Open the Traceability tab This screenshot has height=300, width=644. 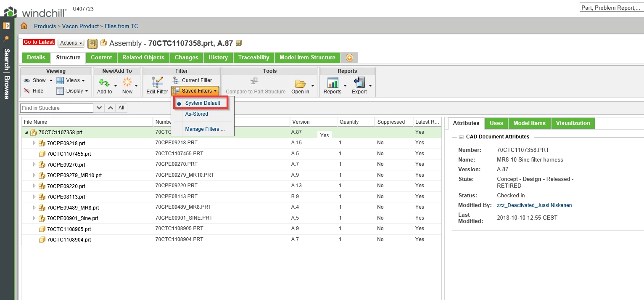coord(253,58)
